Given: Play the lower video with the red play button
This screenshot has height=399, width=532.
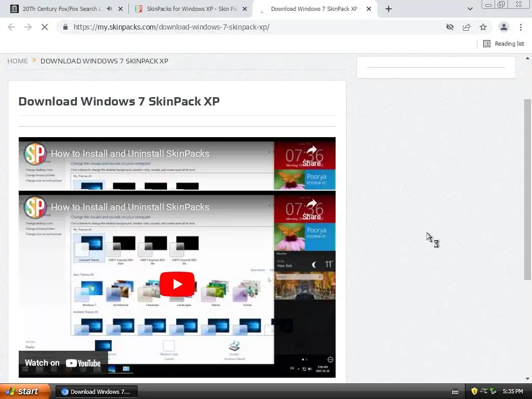Looking at the screenshot, I should click(x=177, y=284).
